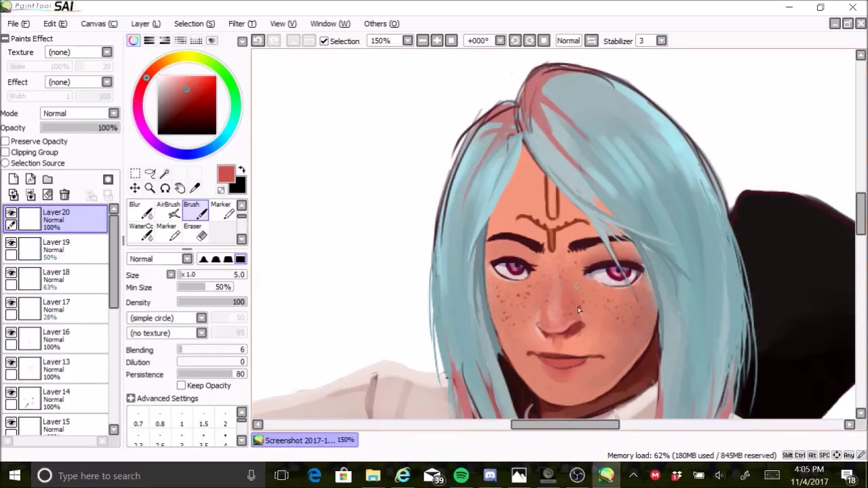The height and width of the screenshot is (488, 868).
Task: Uncheck the Selection display checkbox
Action: (324, 41)
